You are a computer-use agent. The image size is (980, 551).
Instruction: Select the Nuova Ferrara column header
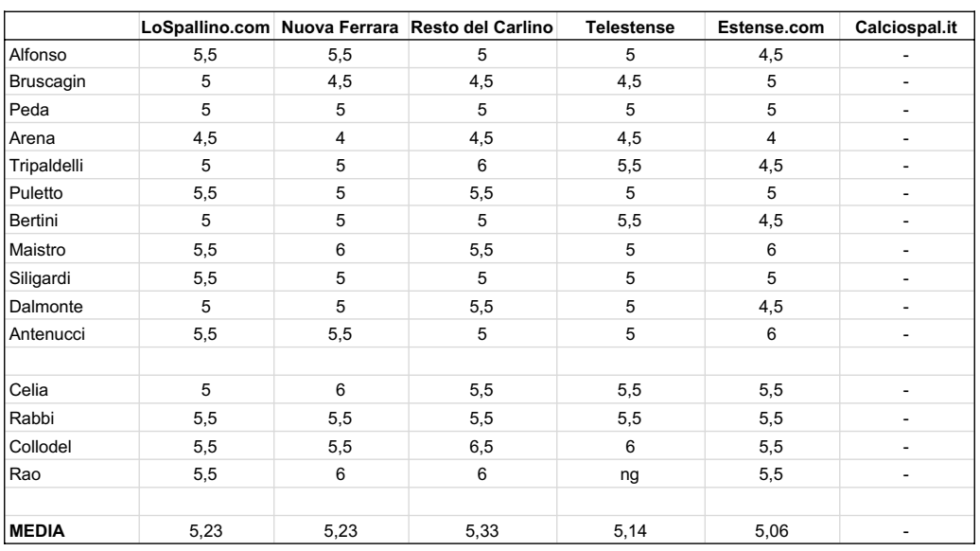[x=340, y=27]
